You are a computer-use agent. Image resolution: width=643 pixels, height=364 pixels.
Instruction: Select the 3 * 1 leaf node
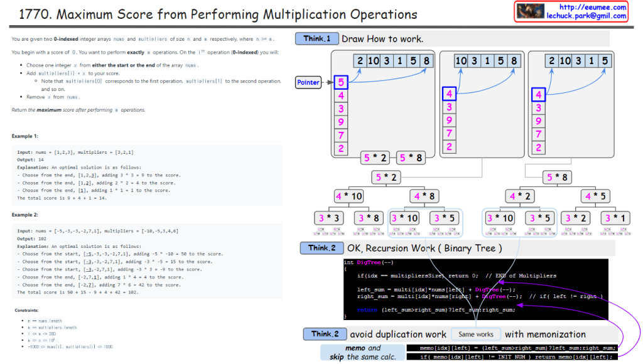pos(615,218)
